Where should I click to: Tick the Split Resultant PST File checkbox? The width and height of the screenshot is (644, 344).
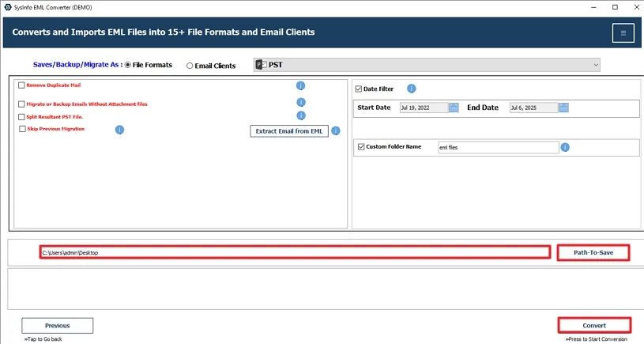[21, 116]
